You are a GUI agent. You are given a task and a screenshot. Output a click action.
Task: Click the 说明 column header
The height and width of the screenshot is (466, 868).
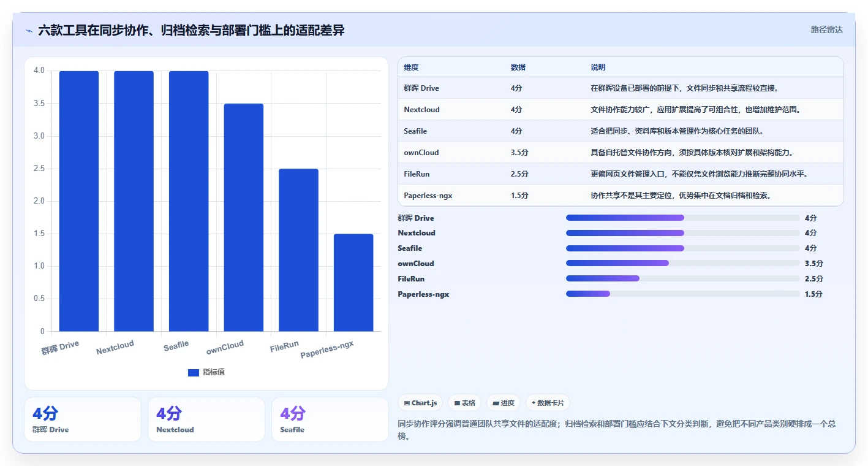(x=598, y=67)
